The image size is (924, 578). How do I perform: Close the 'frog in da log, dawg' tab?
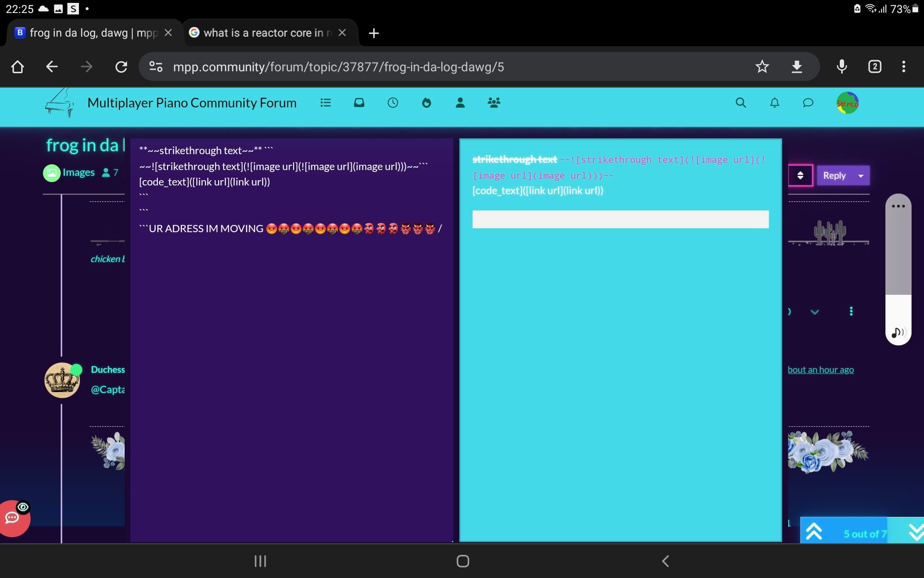168,33
